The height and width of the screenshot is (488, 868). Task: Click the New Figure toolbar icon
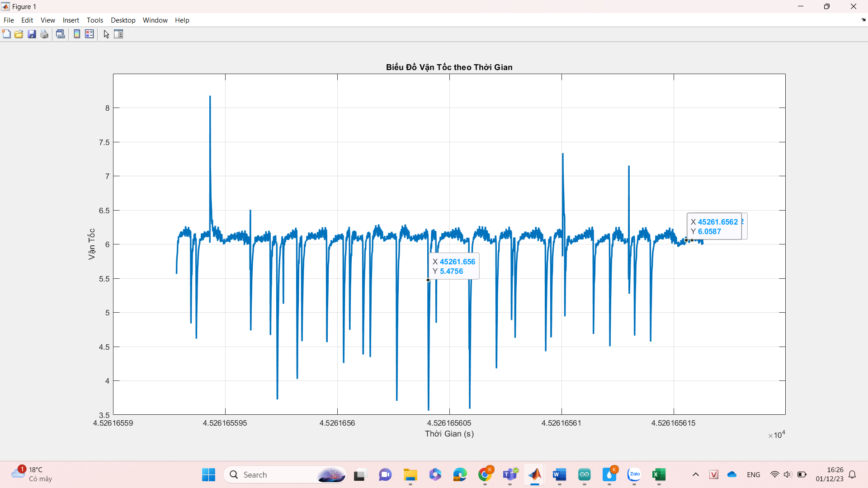[6, 34]
